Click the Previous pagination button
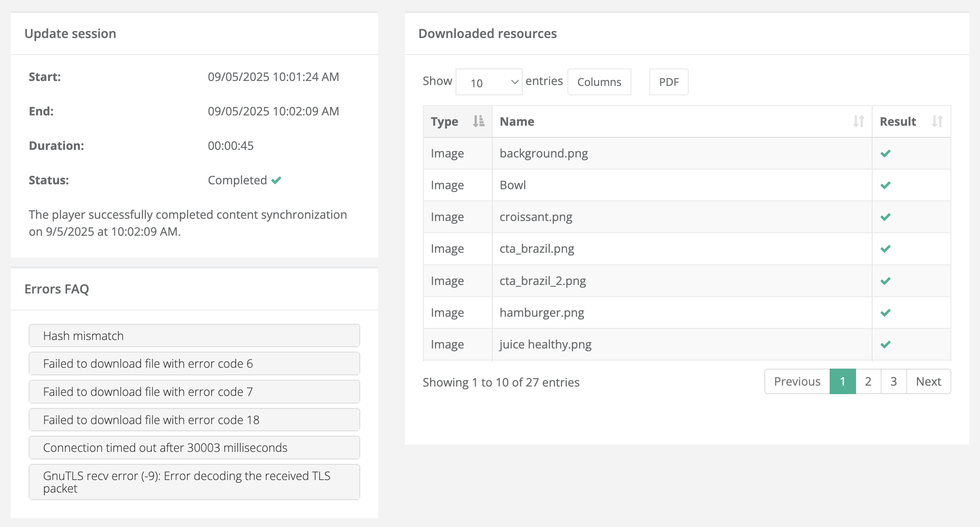Screen dimensions: 980x527 coord(797,382)
